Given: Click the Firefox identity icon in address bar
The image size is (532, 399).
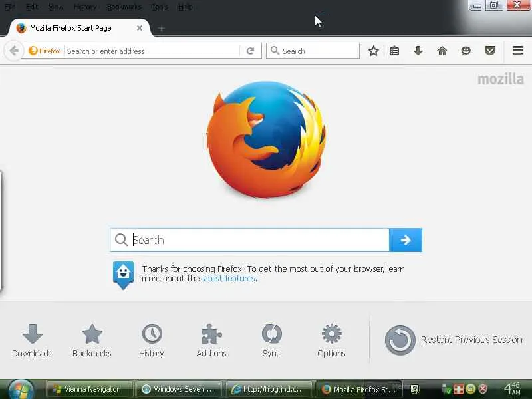Looking at the screenshot, I should tap(45, 51).
